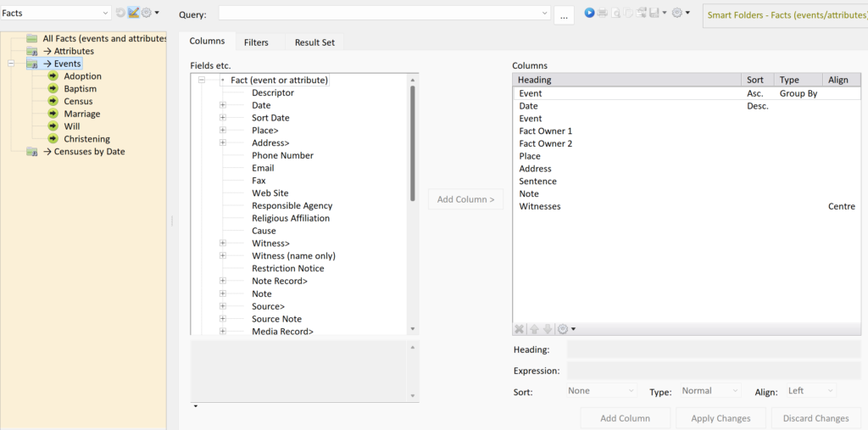The image size is (868, 430).
Task: Click the Fields tree vertical scrollbar
Action: click(x=413, y=143)
